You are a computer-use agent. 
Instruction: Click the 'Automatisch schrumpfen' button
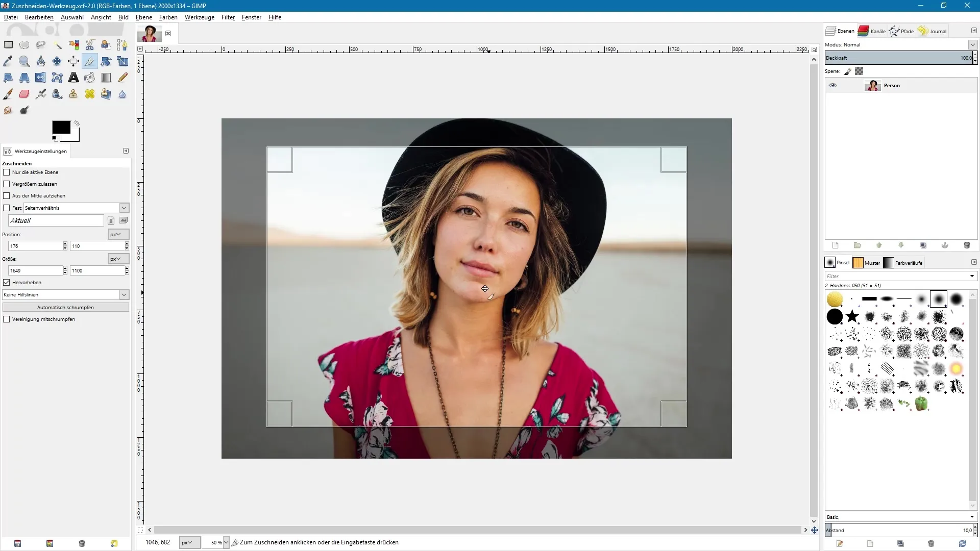pyautogui.click(x=65, y=308)
